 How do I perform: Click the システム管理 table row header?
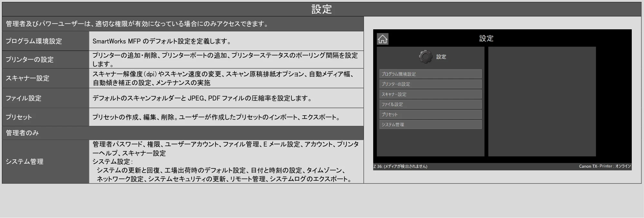pos(45,162)
